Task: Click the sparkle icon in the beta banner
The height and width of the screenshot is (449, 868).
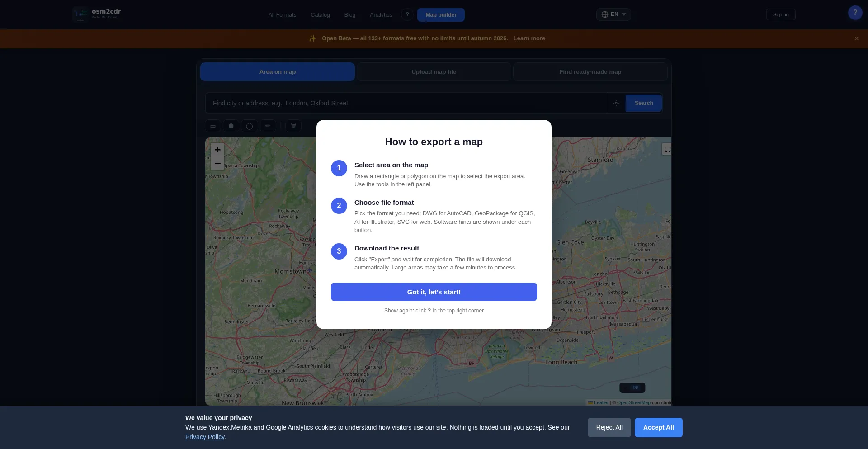Action: pyautogui.click(x=312, y=38)
